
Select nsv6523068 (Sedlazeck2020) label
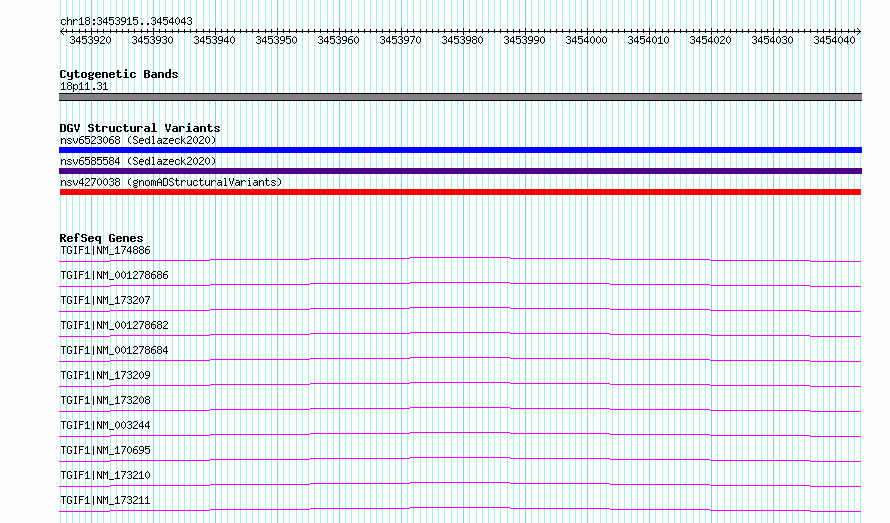(x=138, y=140)
